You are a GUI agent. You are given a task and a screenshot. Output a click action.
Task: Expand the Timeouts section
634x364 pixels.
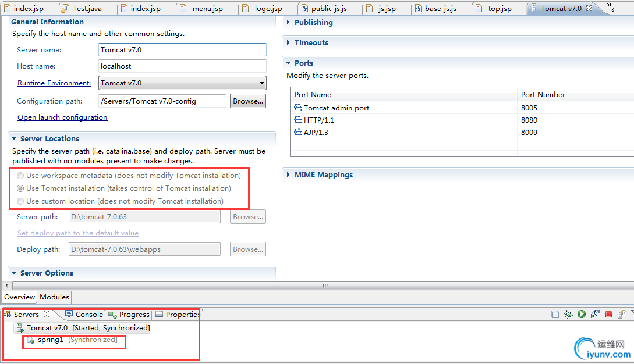288,42
